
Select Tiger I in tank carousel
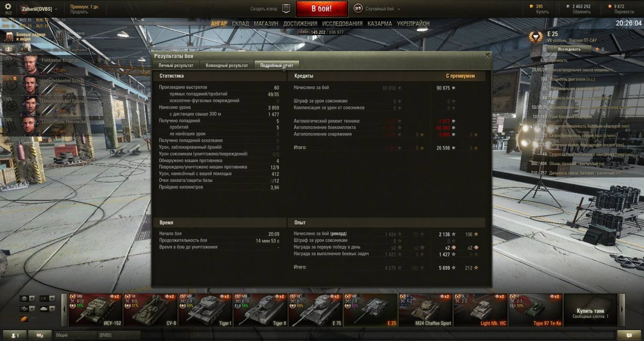[205, 310]
